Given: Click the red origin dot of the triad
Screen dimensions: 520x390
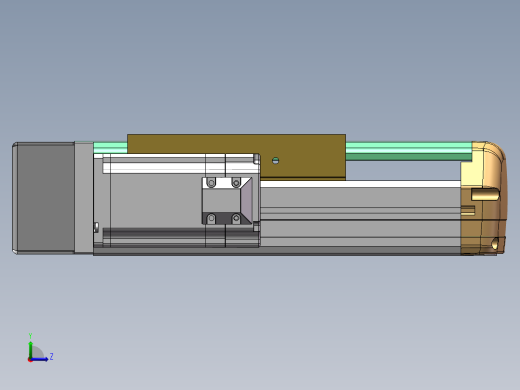Looking at the screenshot, I should coord(30,360).
